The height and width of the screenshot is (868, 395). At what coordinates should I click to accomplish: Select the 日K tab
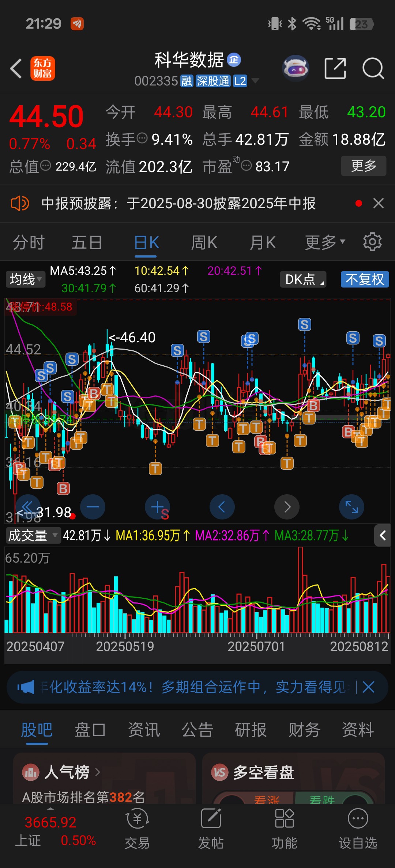pos(146,242)
